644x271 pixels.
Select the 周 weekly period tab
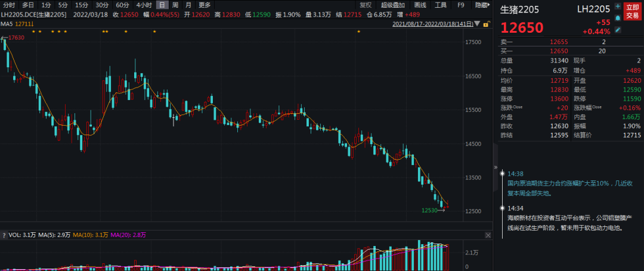coord(175,5)
